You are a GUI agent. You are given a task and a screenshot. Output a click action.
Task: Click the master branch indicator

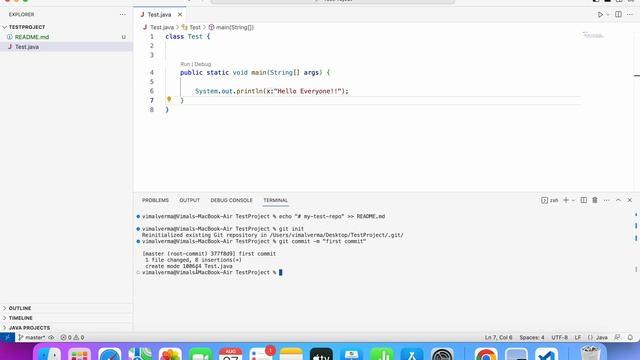click(32, 338)
